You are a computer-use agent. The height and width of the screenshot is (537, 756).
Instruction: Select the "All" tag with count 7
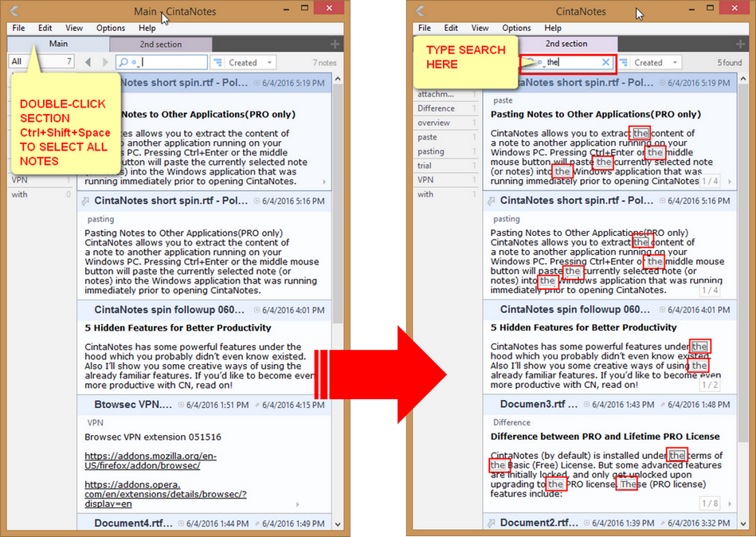(41, 61)
